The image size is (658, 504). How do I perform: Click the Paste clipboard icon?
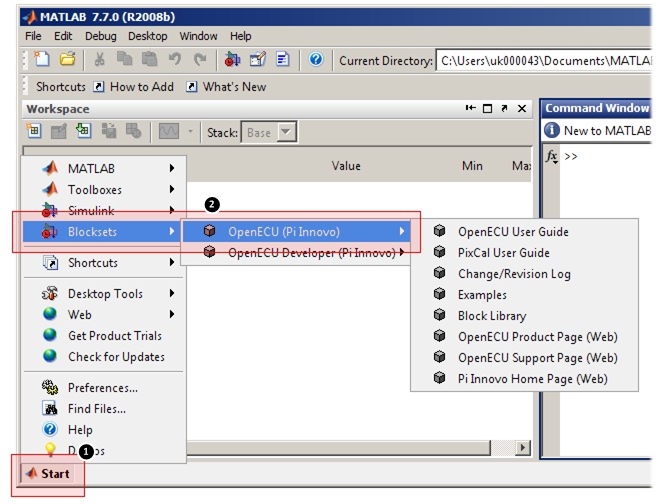(x=149, y=59)
